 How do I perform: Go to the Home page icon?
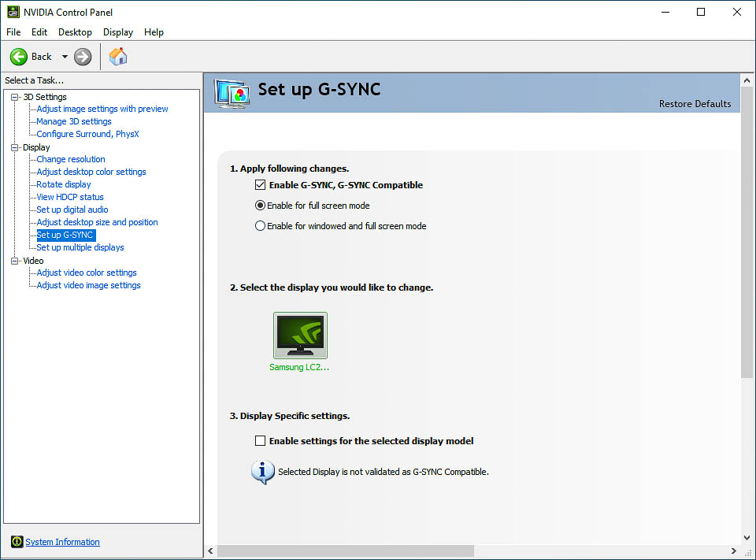(x=118, y=57)
